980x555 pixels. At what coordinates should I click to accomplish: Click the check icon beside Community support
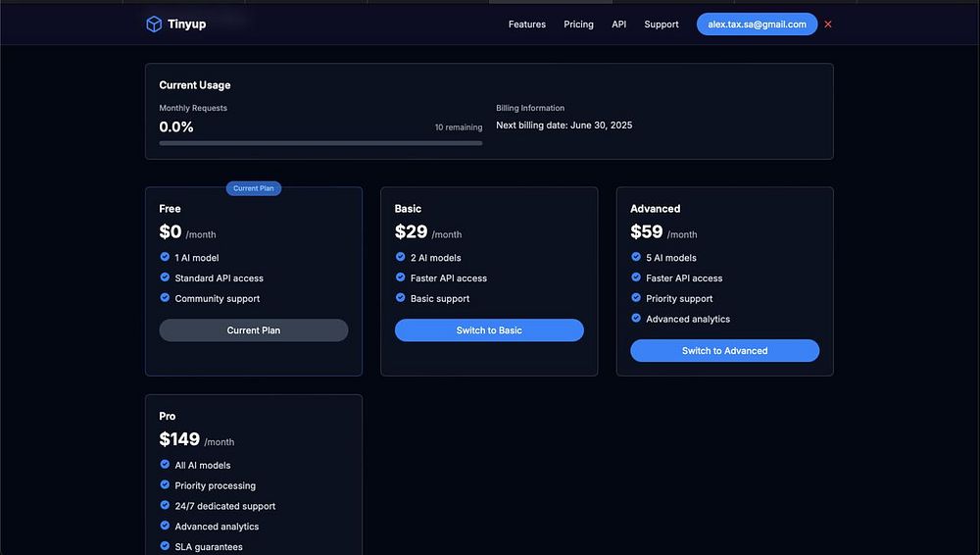point(165,298)
